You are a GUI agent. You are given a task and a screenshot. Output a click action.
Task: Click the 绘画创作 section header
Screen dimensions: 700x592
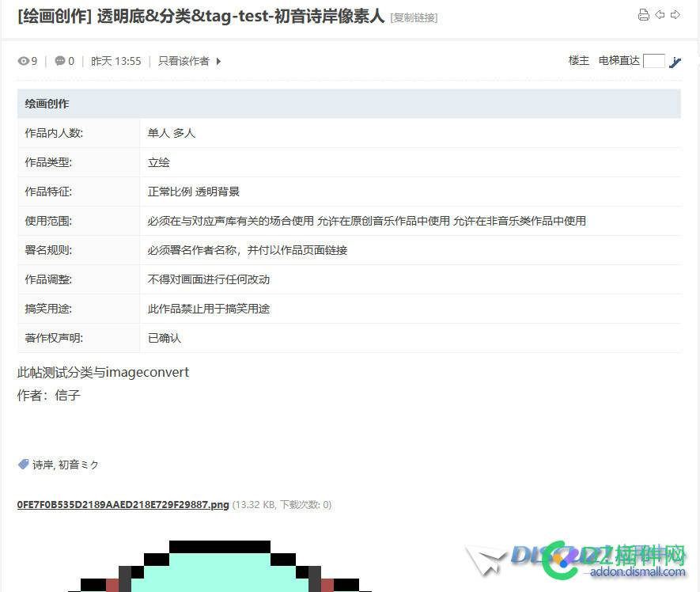click(x=46, y=104)
